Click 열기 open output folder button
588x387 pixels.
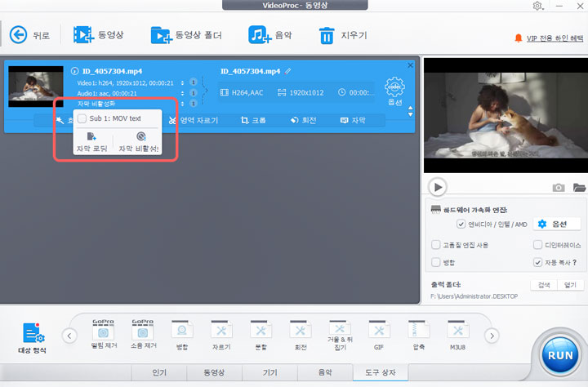point(570,285)
